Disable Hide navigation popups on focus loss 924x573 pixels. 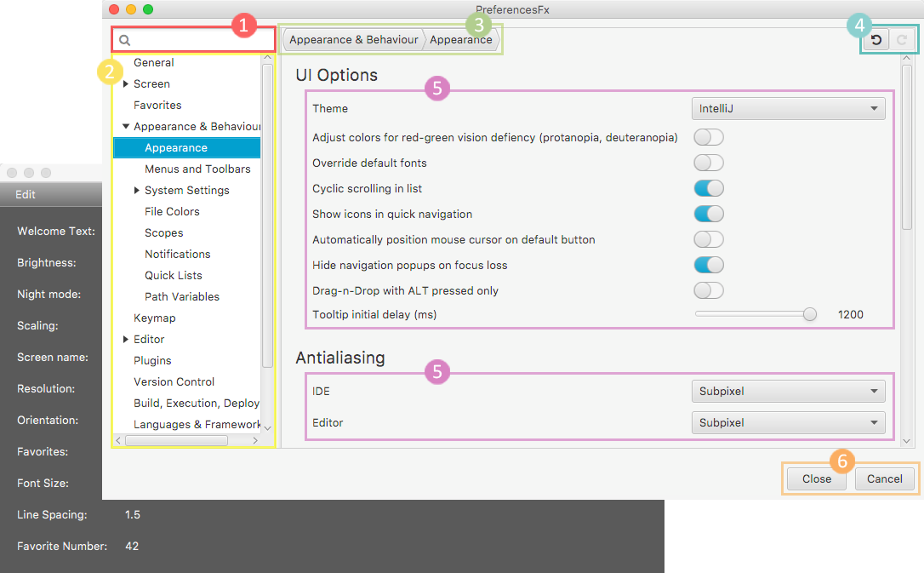[708, 265]
